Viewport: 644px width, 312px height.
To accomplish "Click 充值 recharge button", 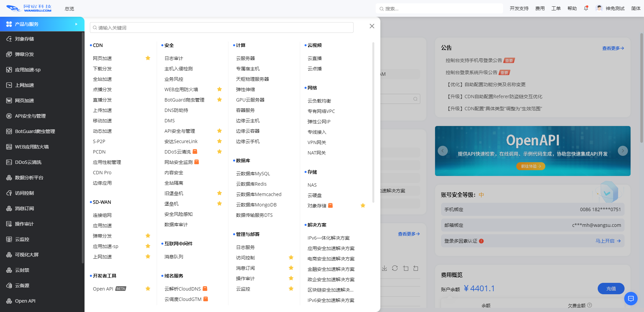I will (x=611, y=289).
